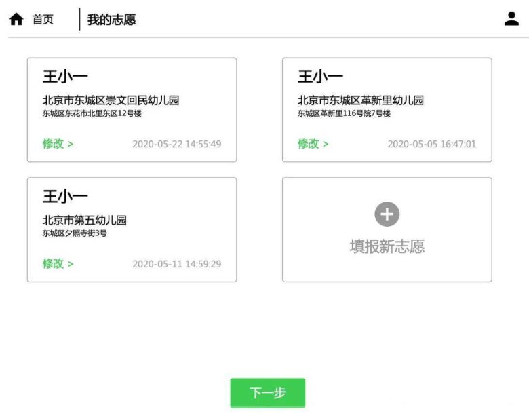The image size is (529, 420).
Task: Click 修改 on 崇文回民幼儿园 card
Action: 58,144
